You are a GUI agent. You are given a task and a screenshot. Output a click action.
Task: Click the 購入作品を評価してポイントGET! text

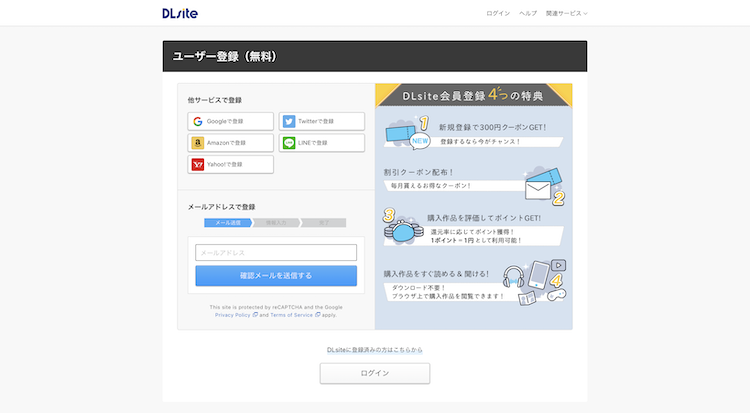pos(484,218)
